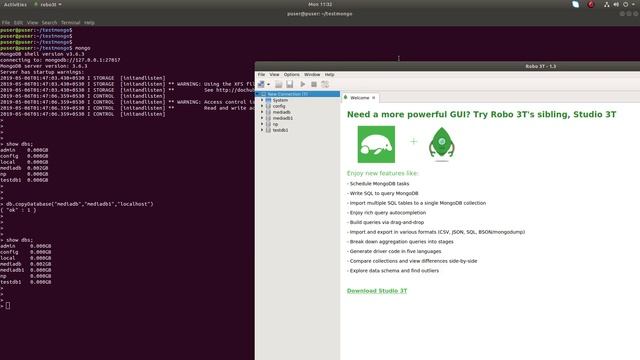Open the terminal Edit menu

[x=18, y=23]
